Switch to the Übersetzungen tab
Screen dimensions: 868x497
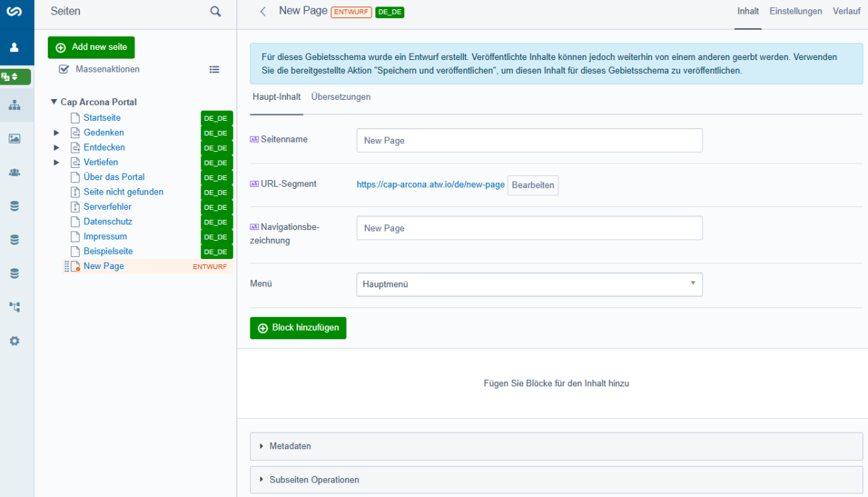point(341,97)
